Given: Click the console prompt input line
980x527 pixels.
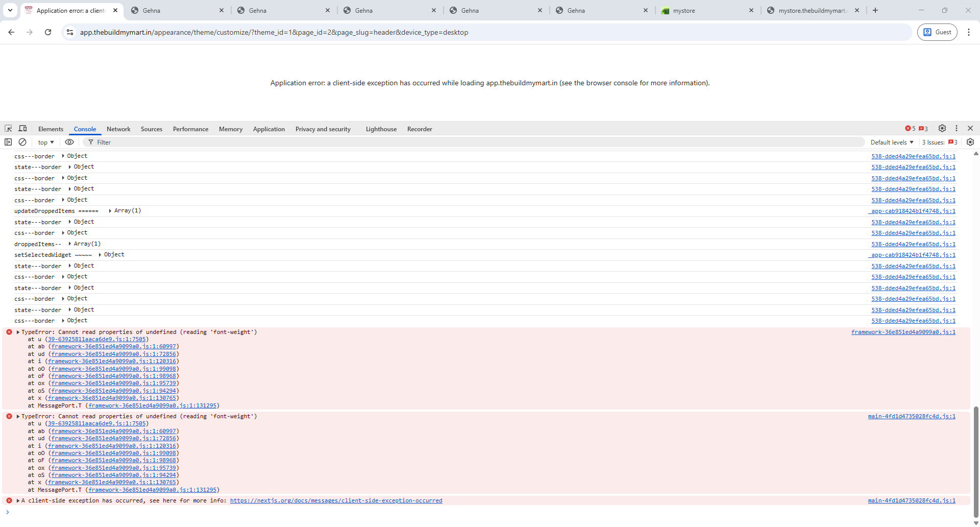Looking at the screenshot, I should (485, 512).
